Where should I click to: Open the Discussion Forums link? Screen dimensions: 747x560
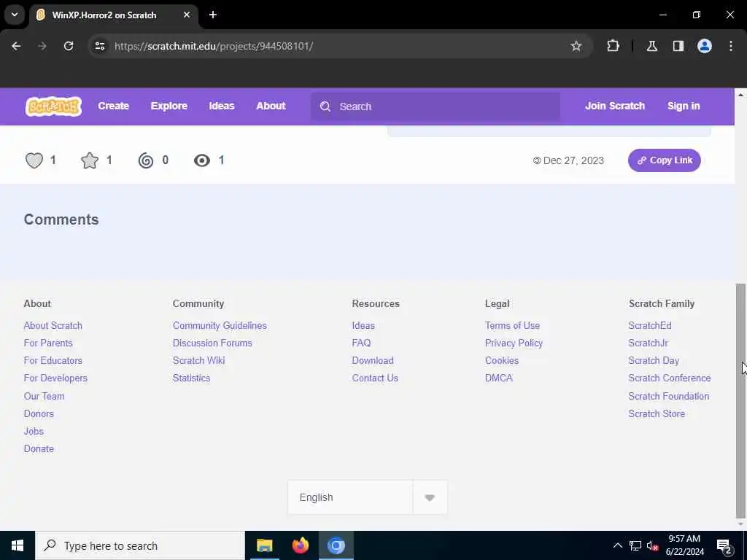click(212, 343)
